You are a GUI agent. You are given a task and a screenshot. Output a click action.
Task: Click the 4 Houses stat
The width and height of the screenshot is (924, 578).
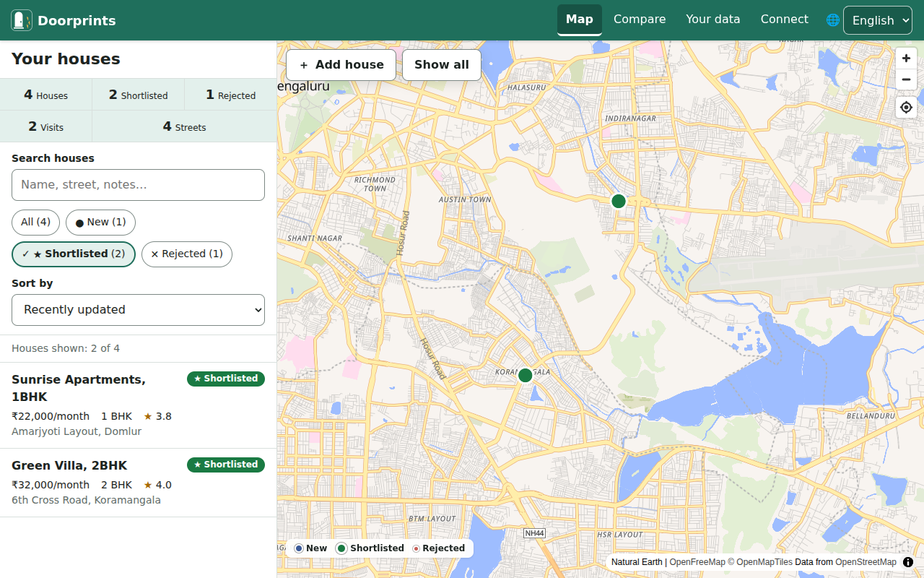(46, 95)
